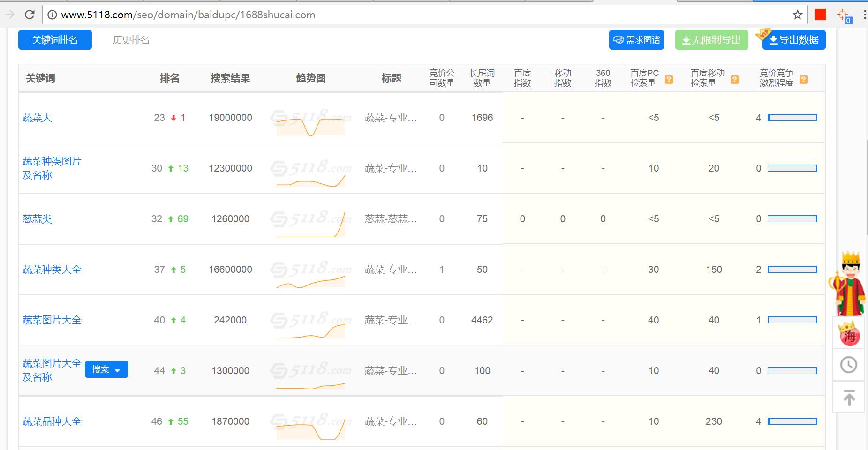Select the 关键词排名 tab
The width and height of the screenshot is (868, 450).
click(55, 40)
